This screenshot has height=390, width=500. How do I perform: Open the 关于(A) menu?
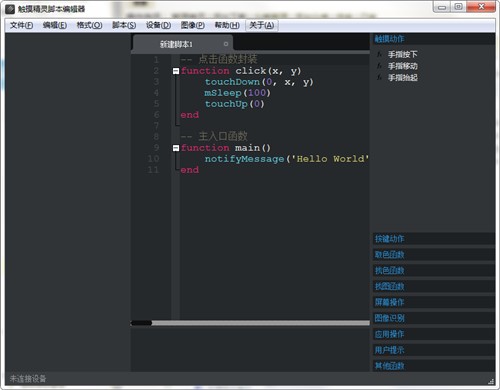coord(262,25)
